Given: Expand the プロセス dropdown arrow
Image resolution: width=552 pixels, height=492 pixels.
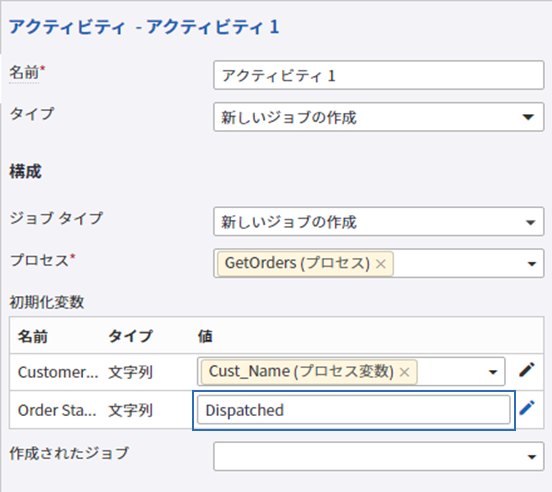Looking at the screenshot, I should (x=531, y=264).
